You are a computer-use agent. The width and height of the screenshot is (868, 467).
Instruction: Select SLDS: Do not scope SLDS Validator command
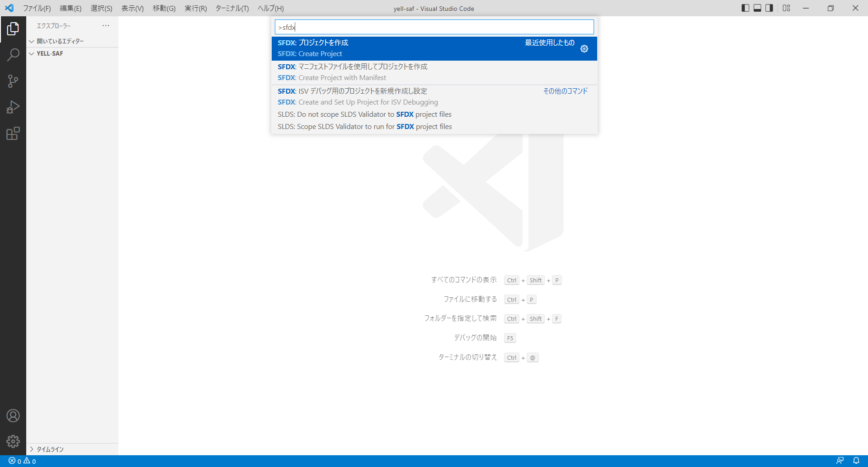(434, 114)
